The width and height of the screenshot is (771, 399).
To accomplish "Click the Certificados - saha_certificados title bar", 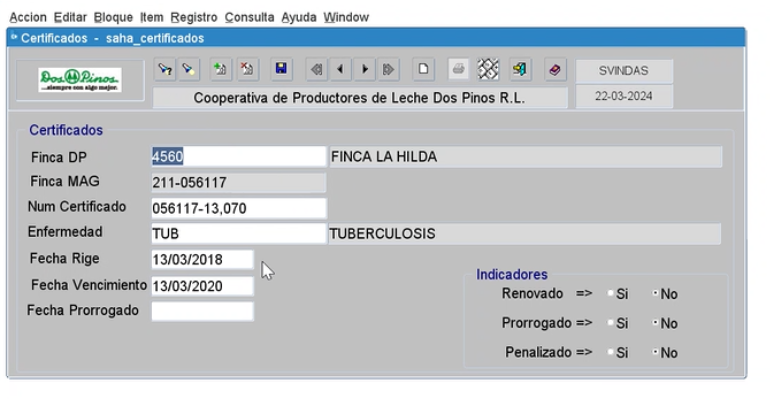I will (x=376, y=38).
